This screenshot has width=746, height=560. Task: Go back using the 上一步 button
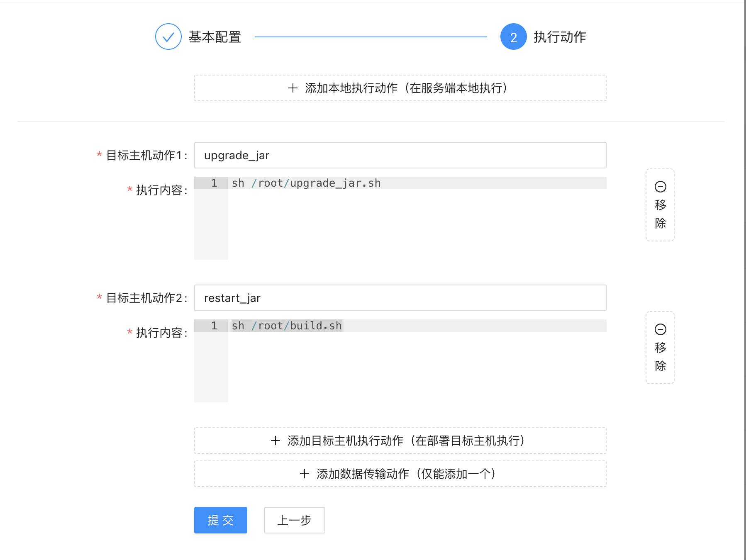(294, 520)
